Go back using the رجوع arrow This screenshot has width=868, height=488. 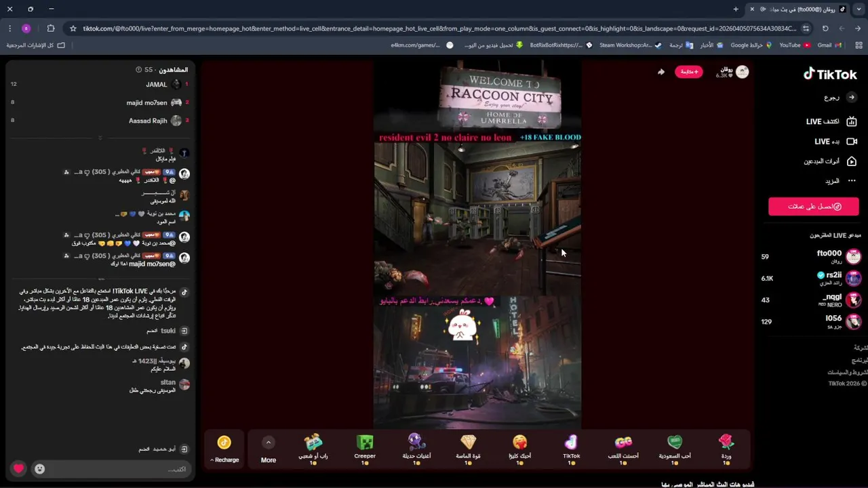pyautogui.click(x=852, y=98)
